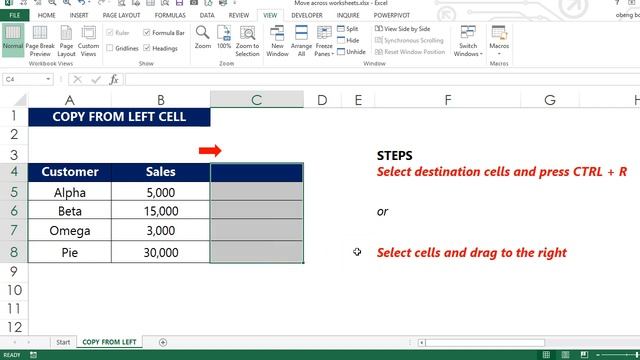Image resolution: width=640 pixels, height=360 pixels.
Task: Select cell with value 15,000
Action: 160,211
